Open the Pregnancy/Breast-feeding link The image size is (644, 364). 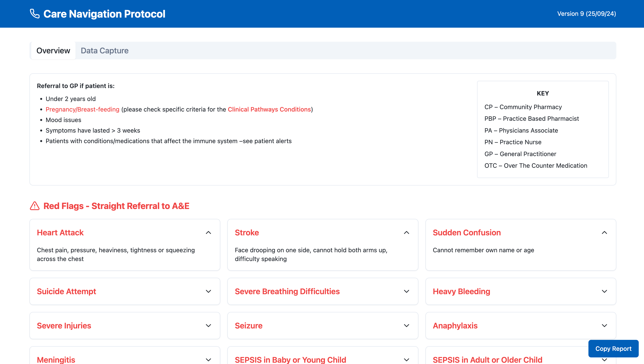tap(82, 110)
